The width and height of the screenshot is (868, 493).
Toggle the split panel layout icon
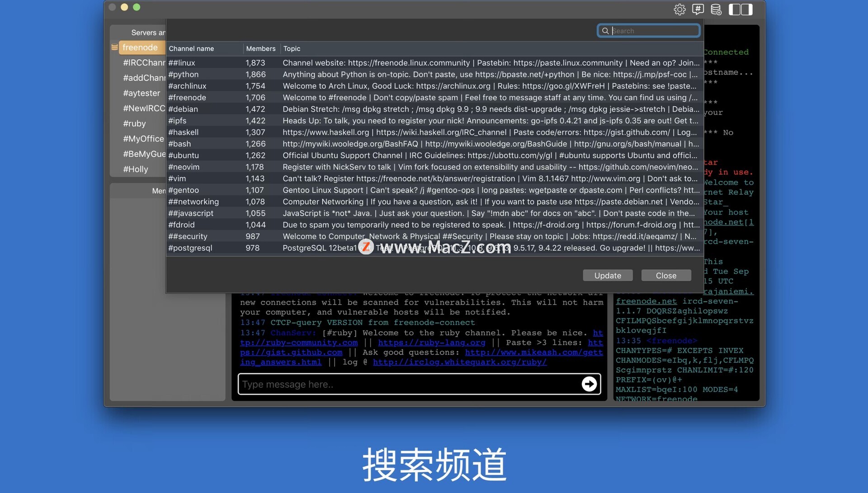(x=741, y=9)
